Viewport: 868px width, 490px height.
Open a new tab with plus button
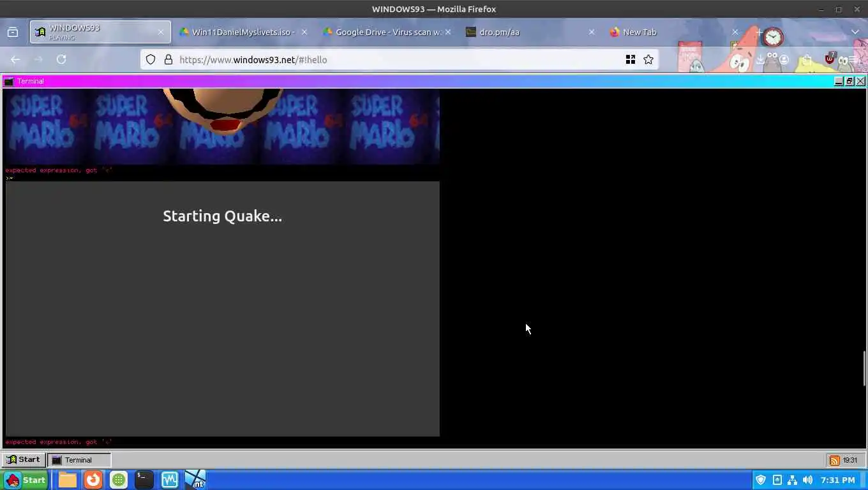[759, 32]
